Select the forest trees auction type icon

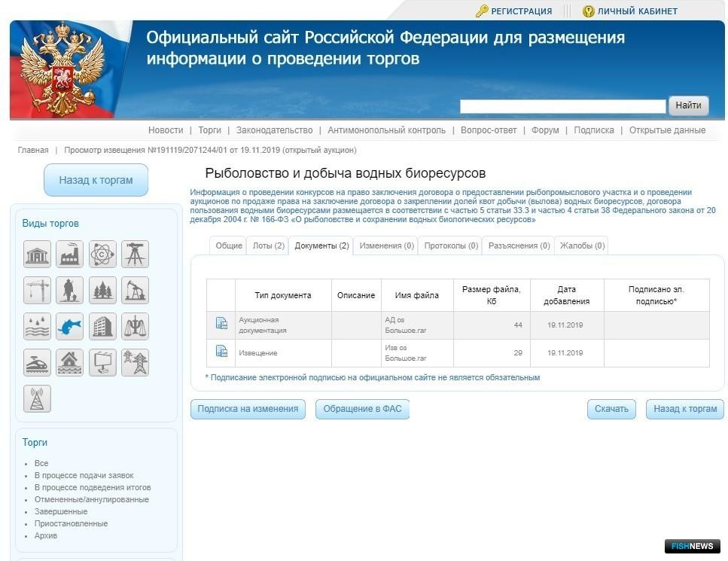click(102, 290)
